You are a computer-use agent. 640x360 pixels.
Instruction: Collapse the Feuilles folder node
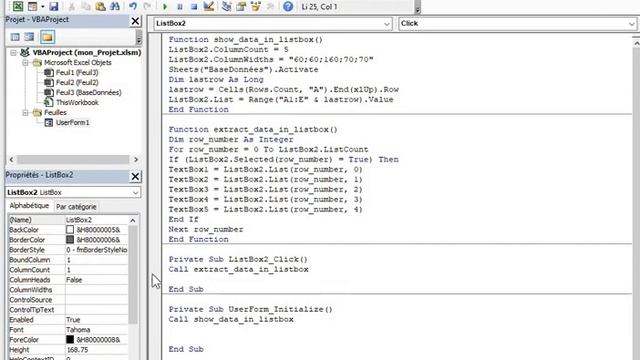click(25, 113)
